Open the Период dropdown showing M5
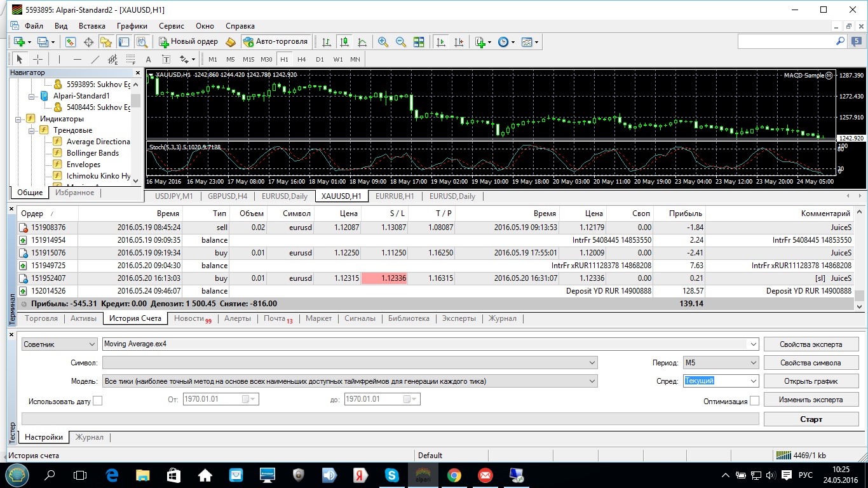 point(721,363)
